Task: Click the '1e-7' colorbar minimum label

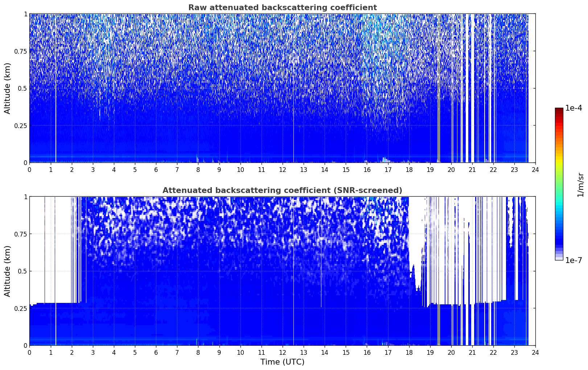Action: tap(573, 260)
